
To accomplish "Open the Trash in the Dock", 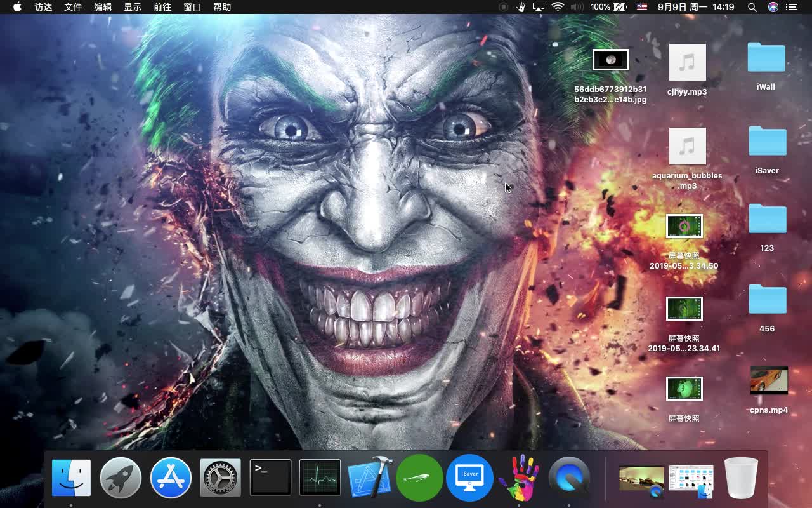I will click(741, 478).
